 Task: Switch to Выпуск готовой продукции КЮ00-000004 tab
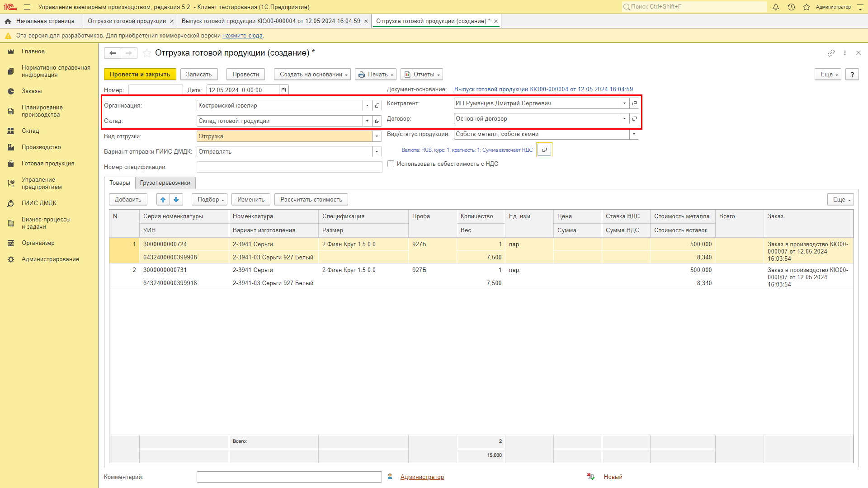pos(271,21)
